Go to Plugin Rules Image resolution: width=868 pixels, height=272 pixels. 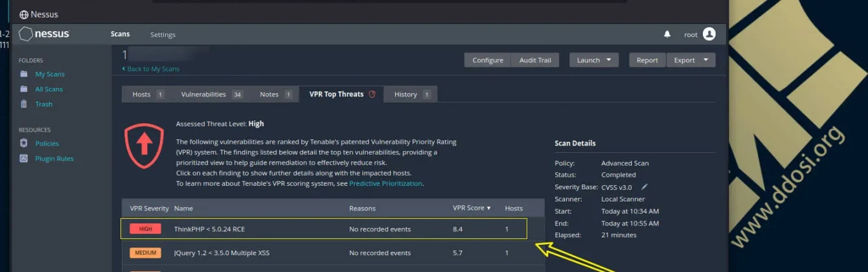tap(54, 158)
